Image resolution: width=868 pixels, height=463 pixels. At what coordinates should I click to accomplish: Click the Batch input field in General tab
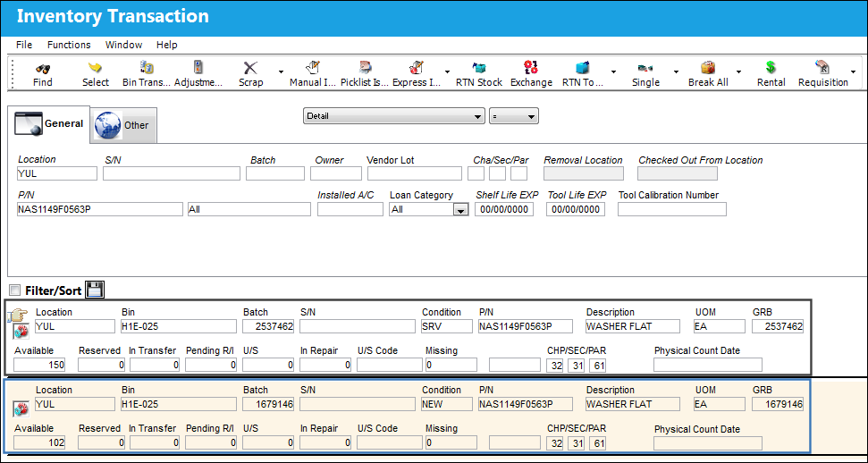pyautogui.click(x=275, y=173)
